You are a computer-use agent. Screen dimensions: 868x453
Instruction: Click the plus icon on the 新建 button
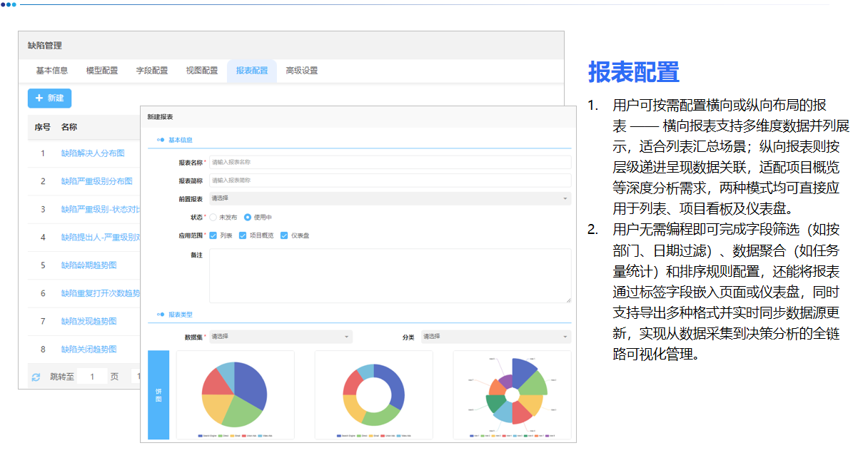(39, 98)
